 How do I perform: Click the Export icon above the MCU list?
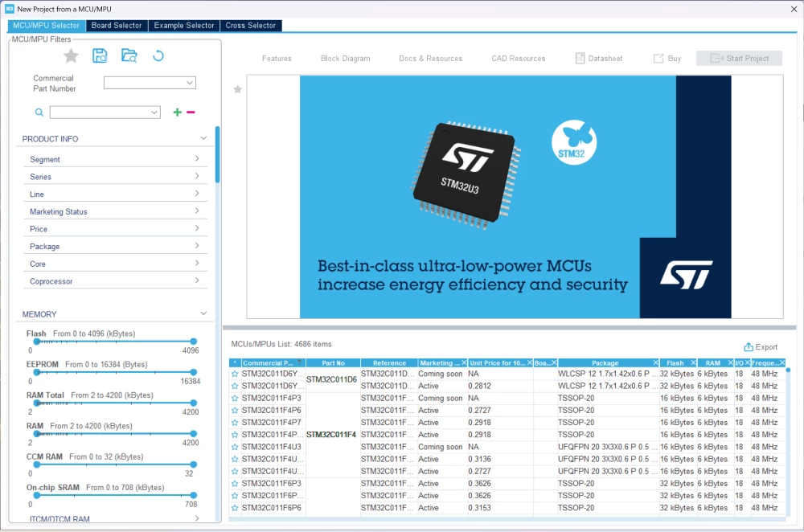748,347
